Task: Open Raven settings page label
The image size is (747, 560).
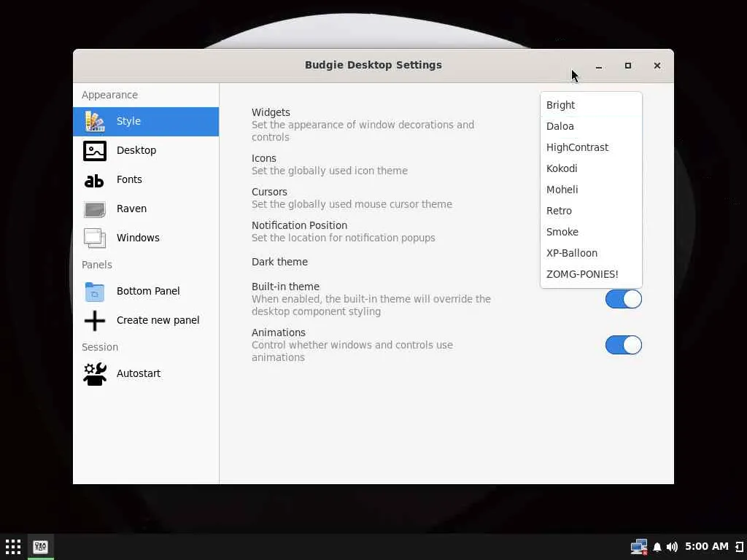Action: pyautogui.click(x=131, y=209)
